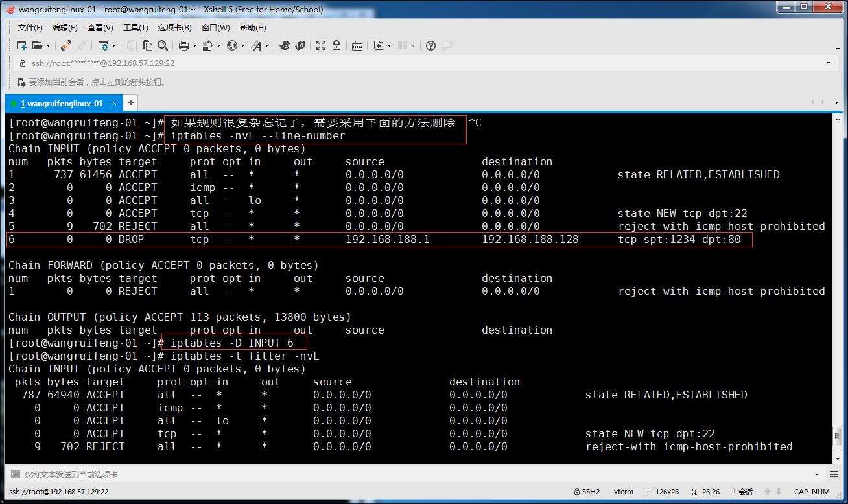This screenshot has width=848, height=504.
Task: Click the file transfer icon
Action: 209,45
